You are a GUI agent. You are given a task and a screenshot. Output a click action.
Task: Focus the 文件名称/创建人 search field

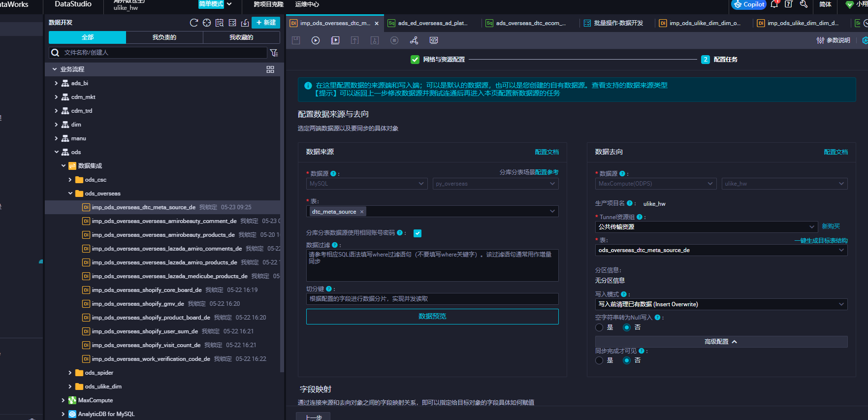(x=158, y=53)
